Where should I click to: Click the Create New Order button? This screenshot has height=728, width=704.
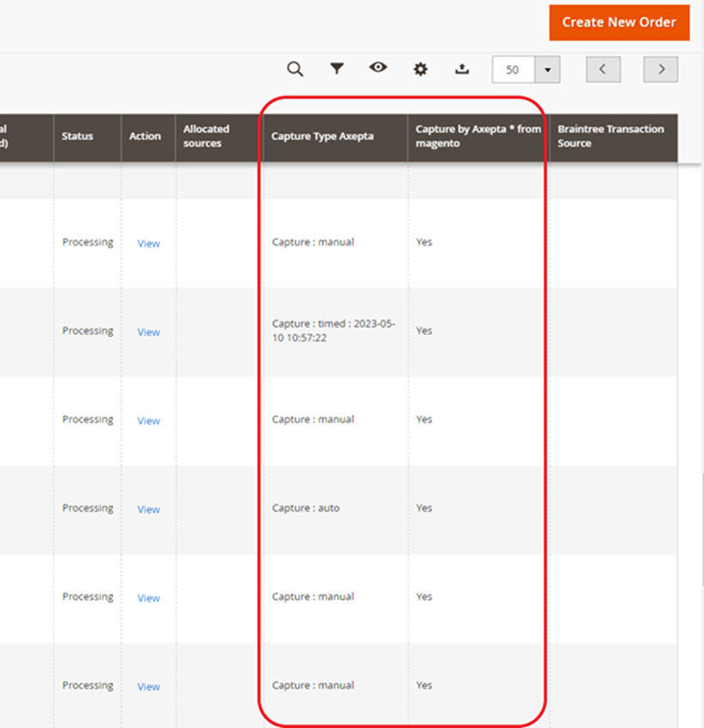619,22
